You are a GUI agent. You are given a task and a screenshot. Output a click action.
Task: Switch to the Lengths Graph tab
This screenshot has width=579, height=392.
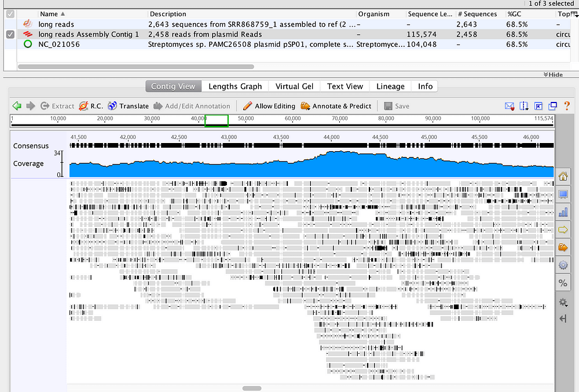pyautogui.click(x=235, y=86)
